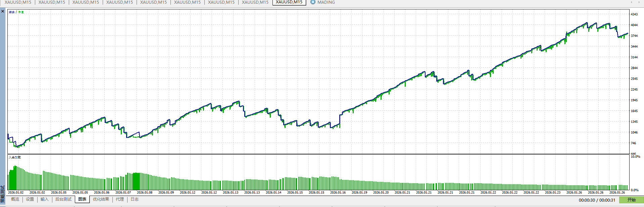
Task: Click the 4044 axis value
Action: [x=634, y=25]
